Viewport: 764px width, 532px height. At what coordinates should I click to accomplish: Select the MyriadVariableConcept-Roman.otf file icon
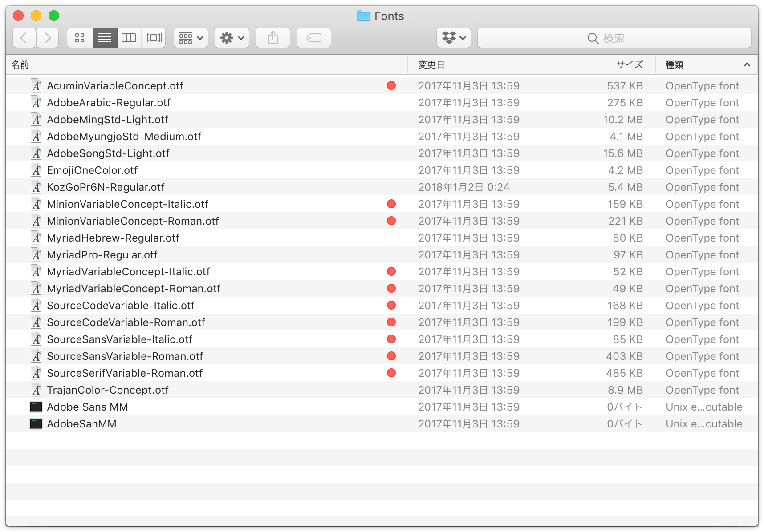[37, 288]
